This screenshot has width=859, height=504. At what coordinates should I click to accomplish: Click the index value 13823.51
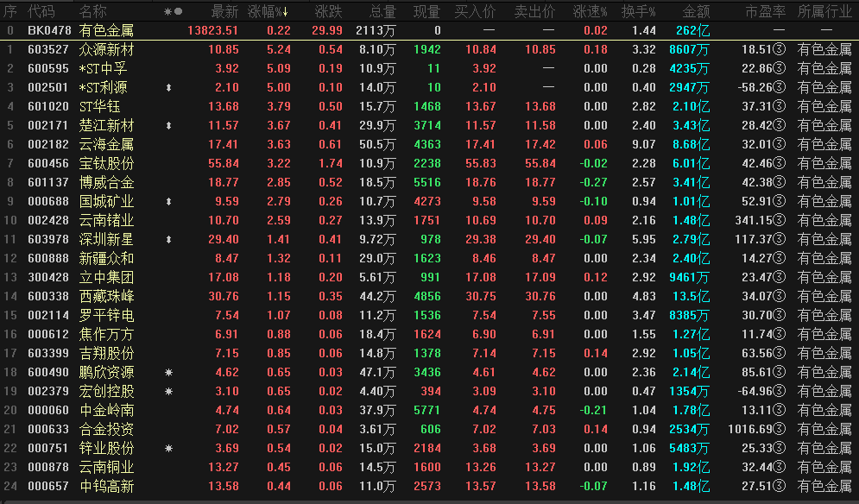point(213,31)
